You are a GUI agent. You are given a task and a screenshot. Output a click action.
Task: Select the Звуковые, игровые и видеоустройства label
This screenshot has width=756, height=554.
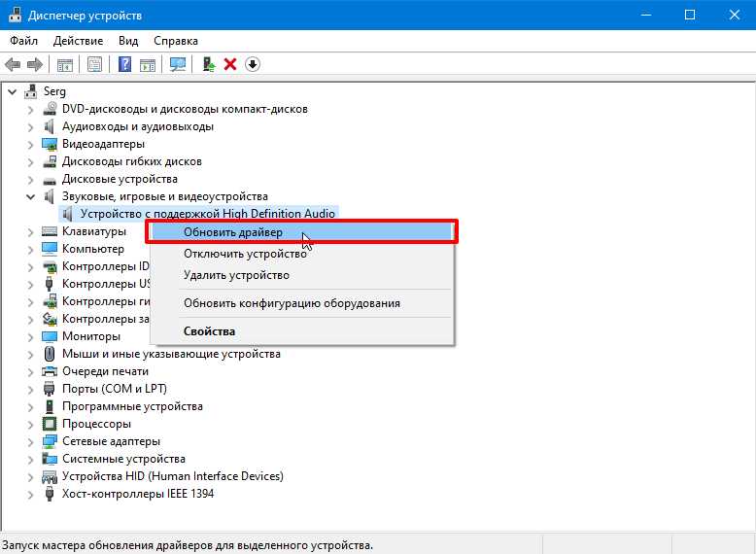tap(165, 196)
